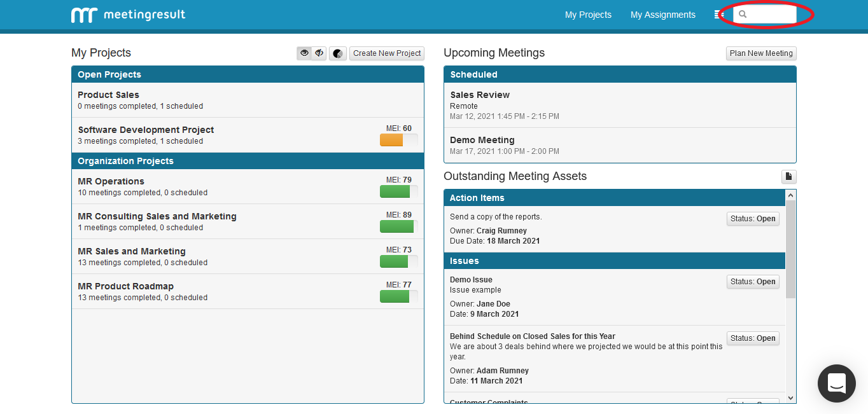The width and height of the screenshot is (868, 414).
Task: Open Status dropdown for Send a copy item
Action: tap(753, 219)
